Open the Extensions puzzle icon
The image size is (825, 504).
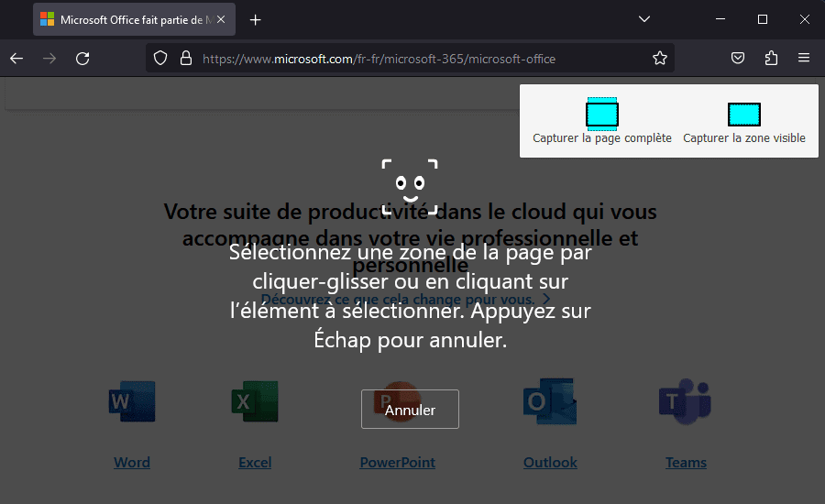click(771, 58)
